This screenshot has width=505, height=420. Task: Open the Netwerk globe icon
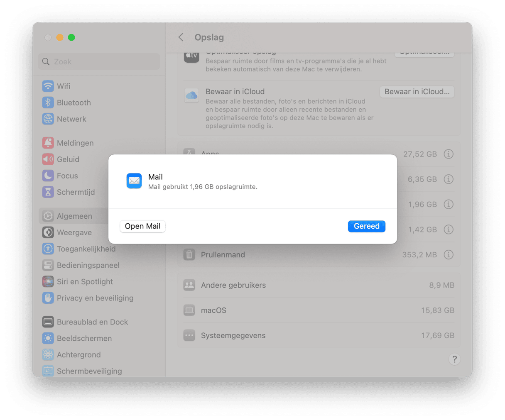pos(48,119)
